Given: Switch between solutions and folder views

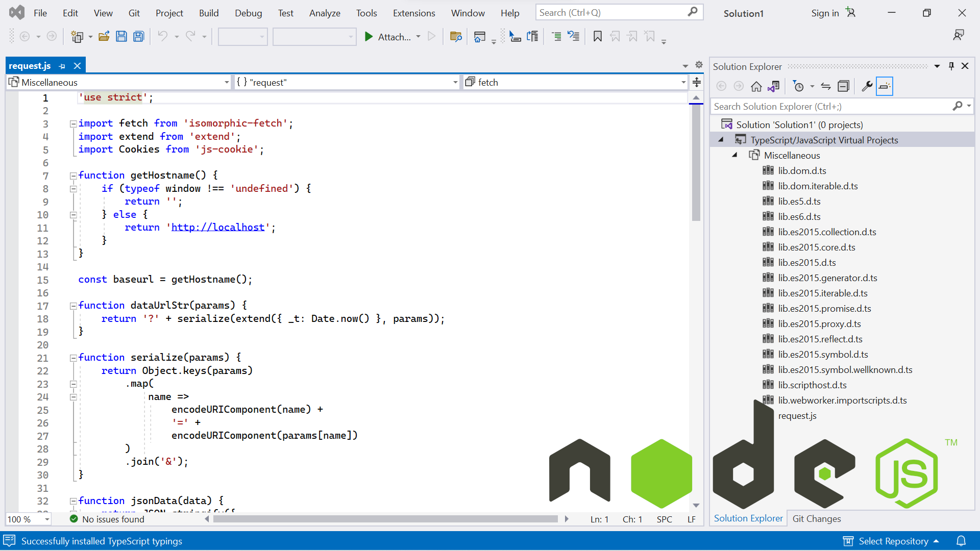Looking at the screenshot, I should (x=774, y=87).
